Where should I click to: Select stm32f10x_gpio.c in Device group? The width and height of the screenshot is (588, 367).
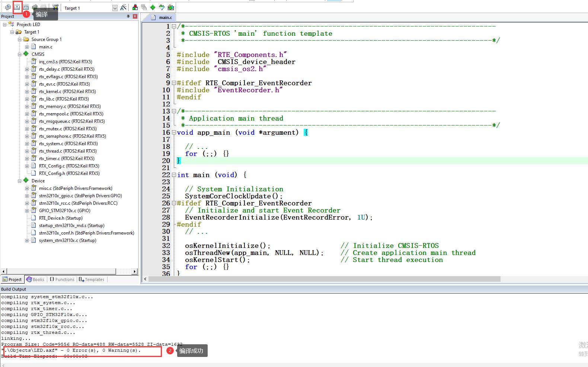click(x=80, y=196)
